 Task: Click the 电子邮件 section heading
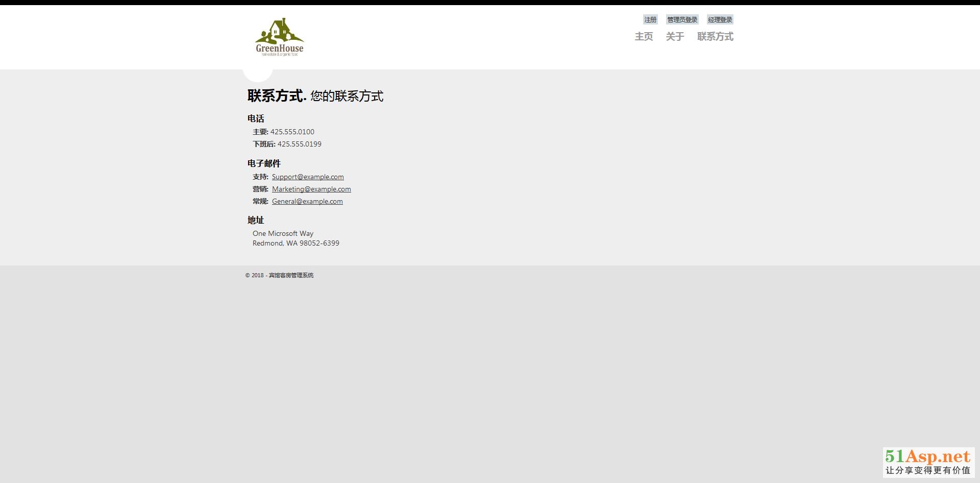coord(264,164)
